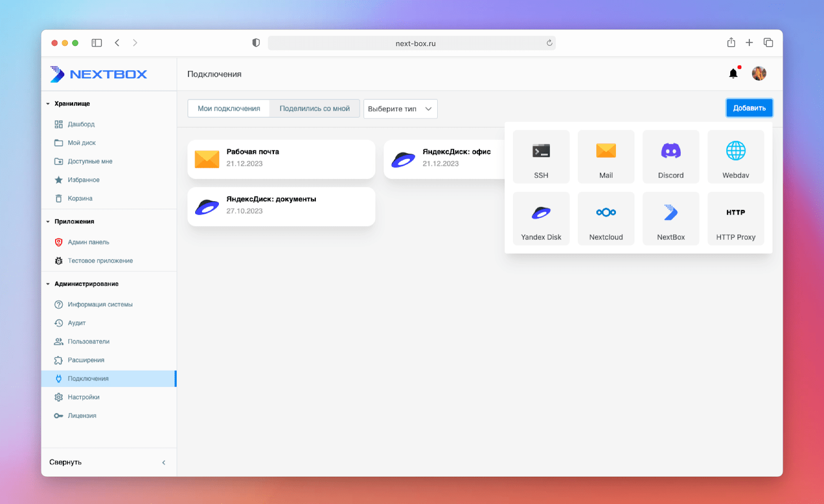Collapse the Приложения section
The width and height of the screenshot is (824, 504).
click(70, 221)
